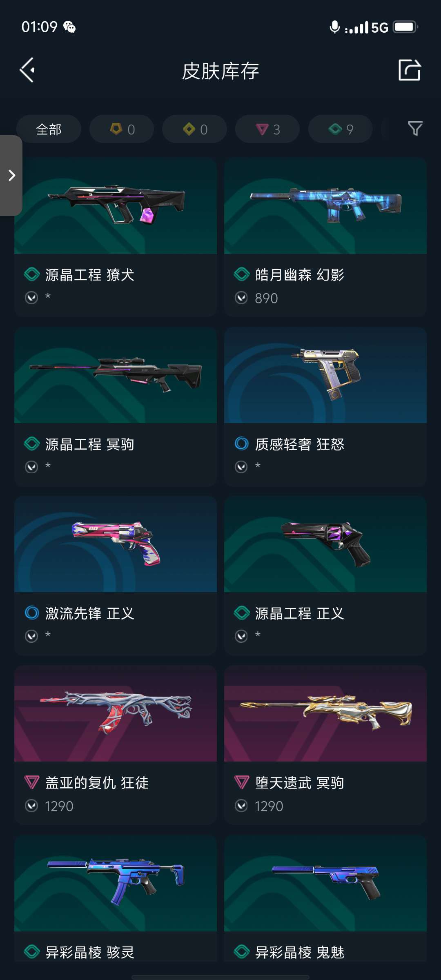Open the filter funnel icon
Screen dimensions: 441x980
click(x=415, y=129)
